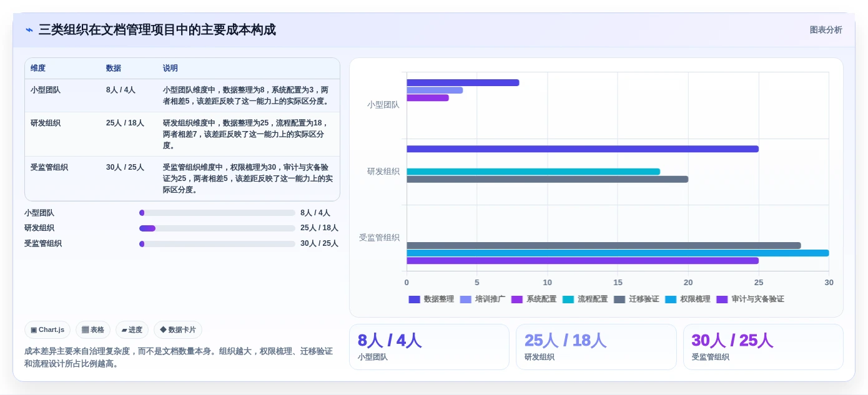Click the 受监管组织 审计与灾备验证 purple bar

[x=583, y=261]
